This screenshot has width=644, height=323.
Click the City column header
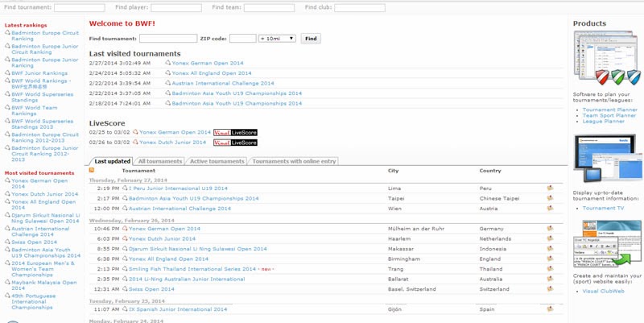393,171
